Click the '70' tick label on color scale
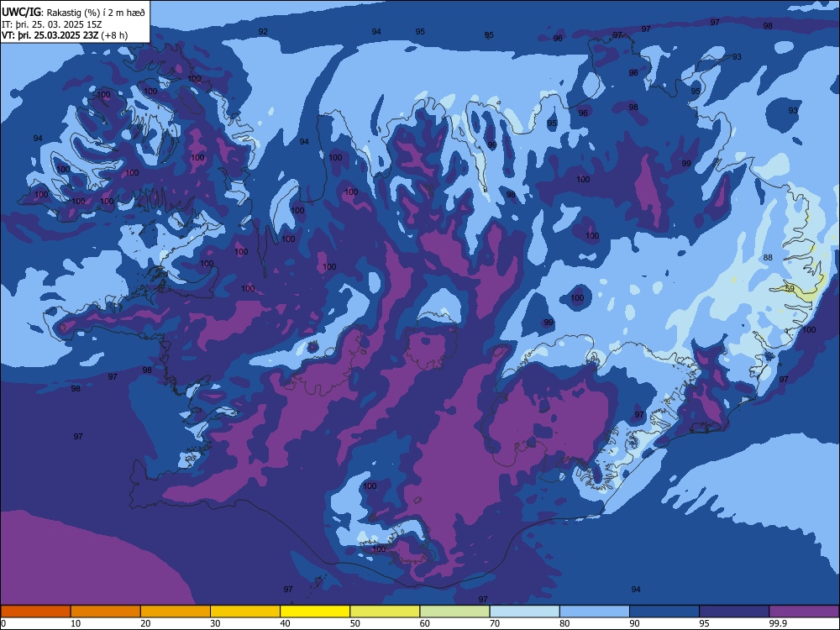The image size is (840, 630). (x=495, y=623)
